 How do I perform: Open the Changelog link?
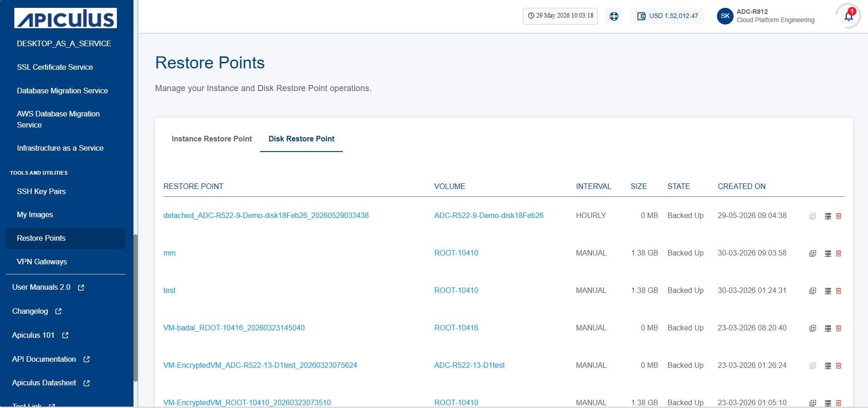coord(30,311)
